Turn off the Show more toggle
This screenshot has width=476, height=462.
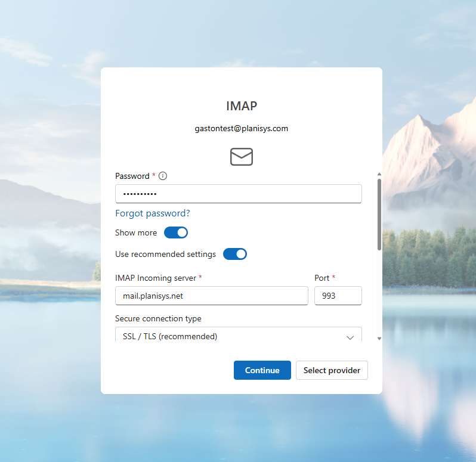click(x=176, y=232)
